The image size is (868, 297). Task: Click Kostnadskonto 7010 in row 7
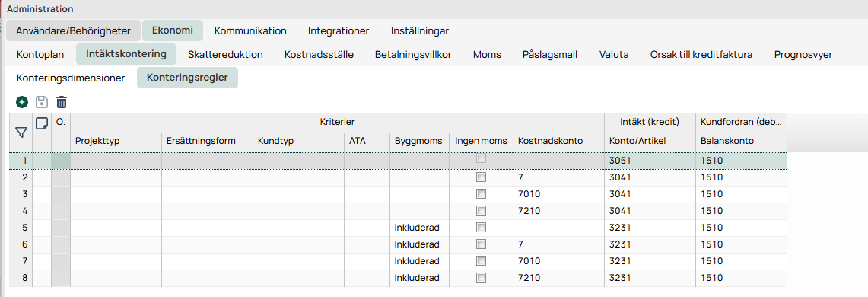[x=558, y=261]
